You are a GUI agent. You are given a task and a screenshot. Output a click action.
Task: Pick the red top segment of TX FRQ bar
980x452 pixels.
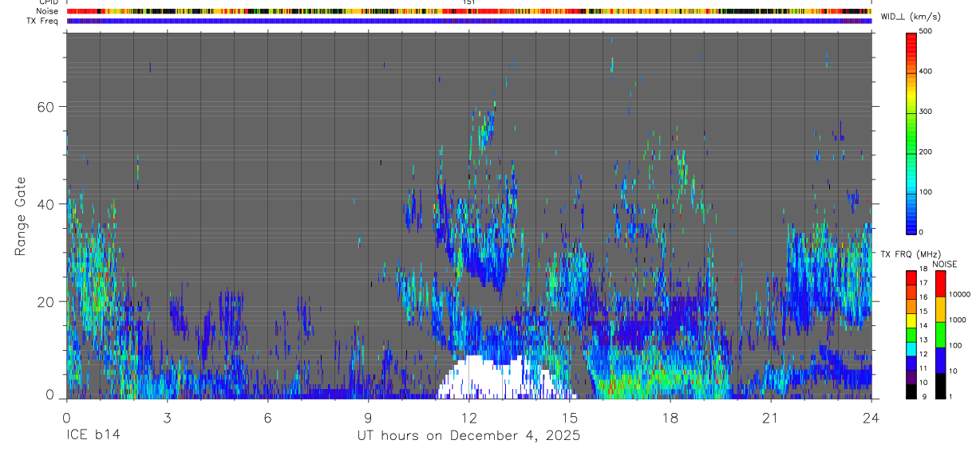tap(911, 277)
